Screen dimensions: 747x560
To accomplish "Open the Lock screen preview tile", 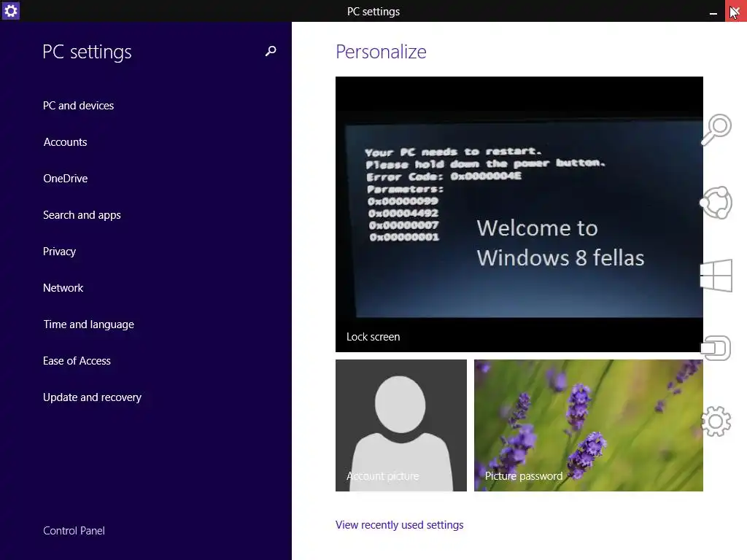I will tap(519, 214).
